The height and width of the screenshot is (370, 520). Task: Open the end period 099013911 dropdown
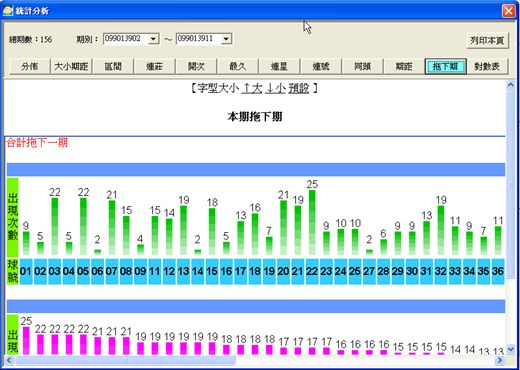pyautogui.click(x=226, y=39)
